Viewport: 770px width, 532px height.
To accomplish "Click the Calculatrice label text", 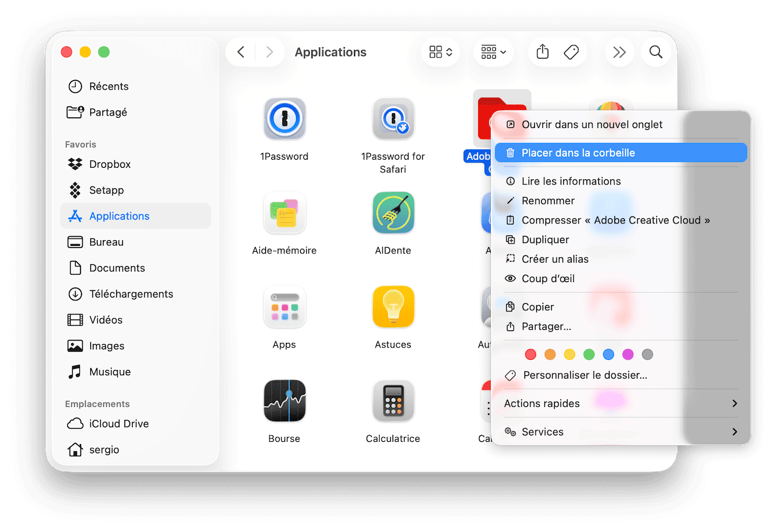I will coord(393,438).
